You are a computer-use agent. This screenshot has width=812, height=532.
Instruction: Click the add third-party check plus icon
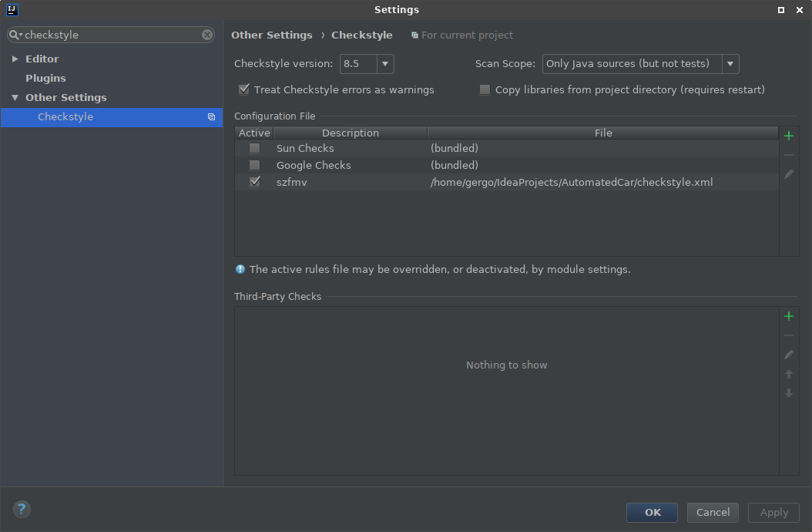pos(788,316)
